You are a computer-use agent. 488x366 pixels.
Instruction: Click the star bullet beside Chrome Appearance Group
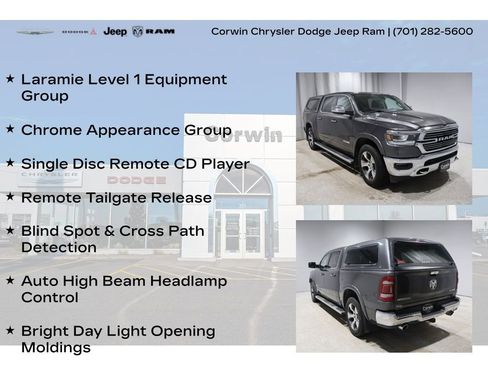(10, 129)
